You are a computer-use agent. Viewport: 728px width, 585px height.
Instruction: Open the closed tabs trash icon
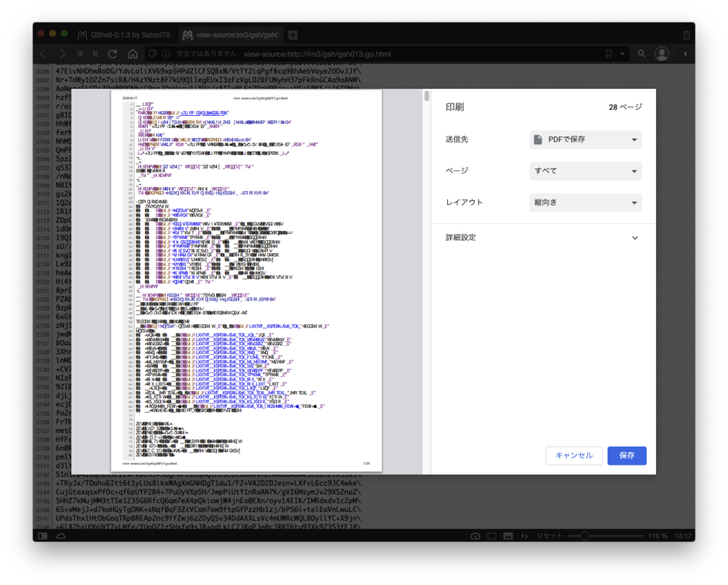coord(686,35)
